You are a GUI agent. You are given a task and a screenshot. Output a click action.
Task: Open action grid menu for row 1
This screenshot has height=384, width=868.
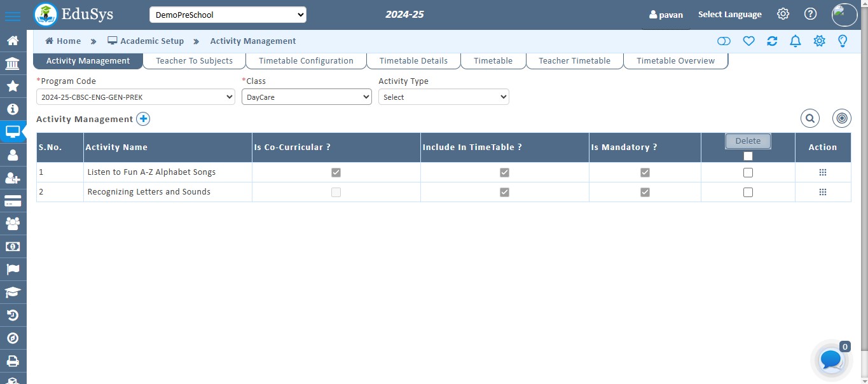click(x=822, y=172)
